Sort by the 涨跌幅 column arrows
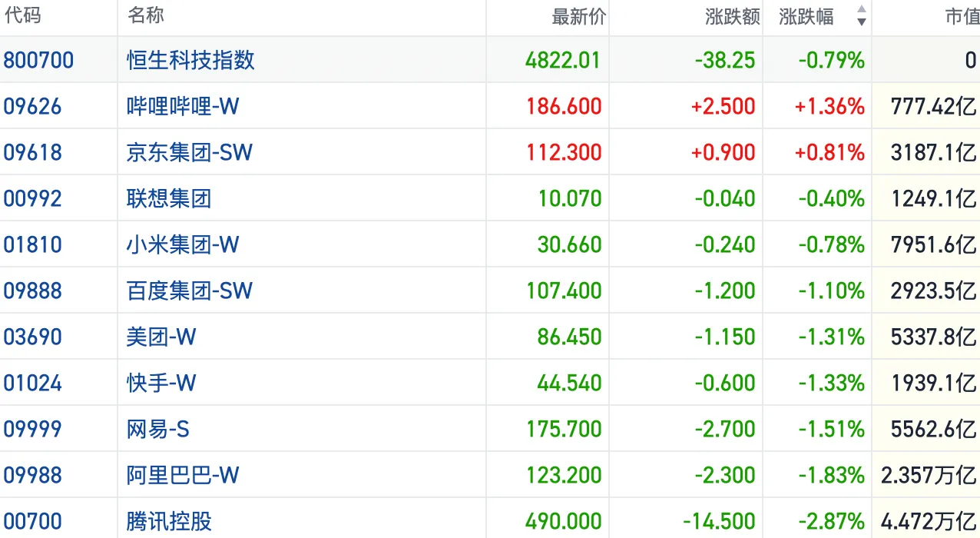 [x=861, y=16]
